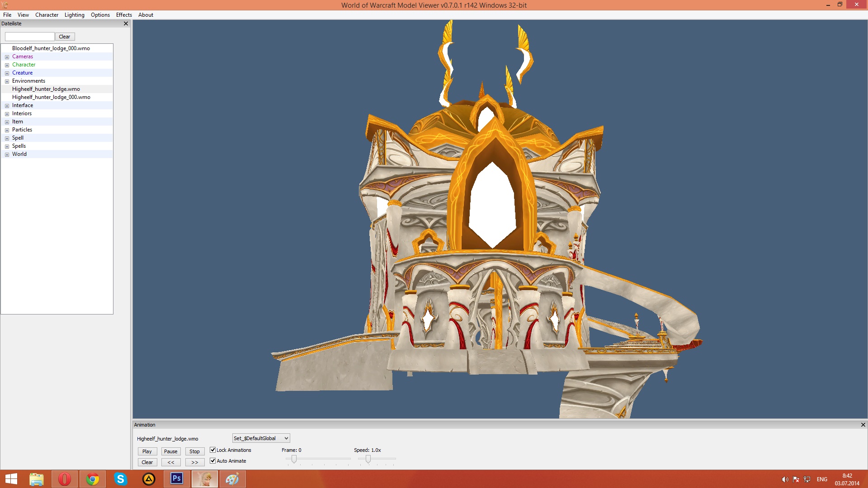Open Paint from the taskbar
This screenshot has width=868, height=488.
click(x=232, y=479)
